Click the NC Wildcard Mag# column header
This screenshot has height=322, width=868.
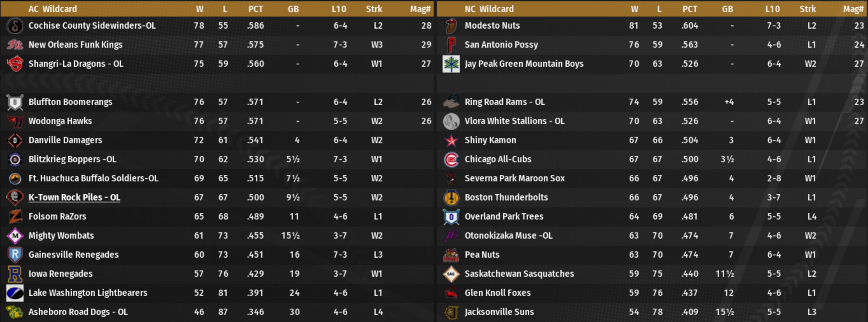coord(853,9)
